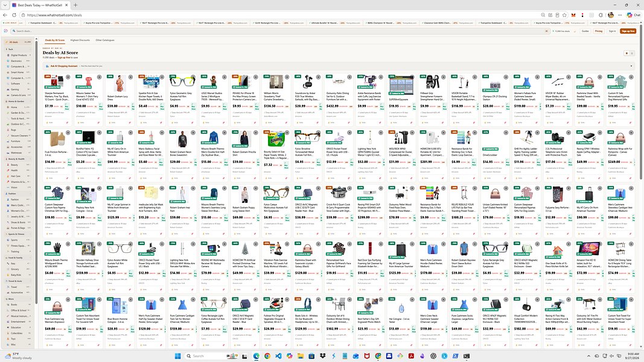
Task: Collapse the Home & Garden section
Action: pos(18,101)
